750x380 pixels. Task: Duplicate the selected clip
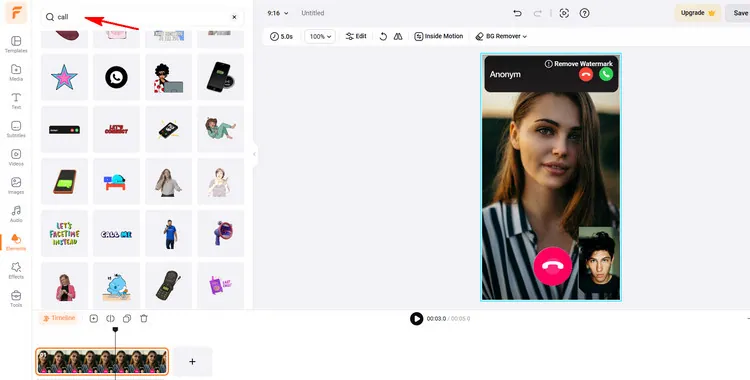coord(127,318)
